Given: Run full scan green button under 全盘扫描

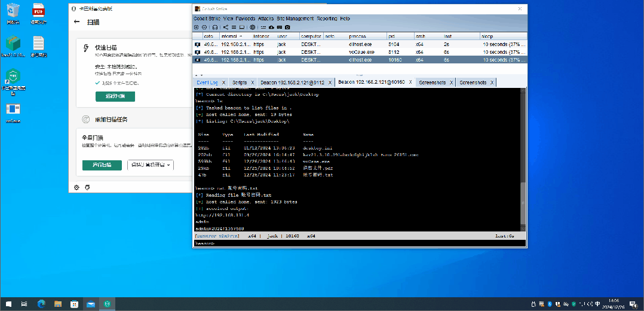Looking at the screenshot, I should 102,165.
